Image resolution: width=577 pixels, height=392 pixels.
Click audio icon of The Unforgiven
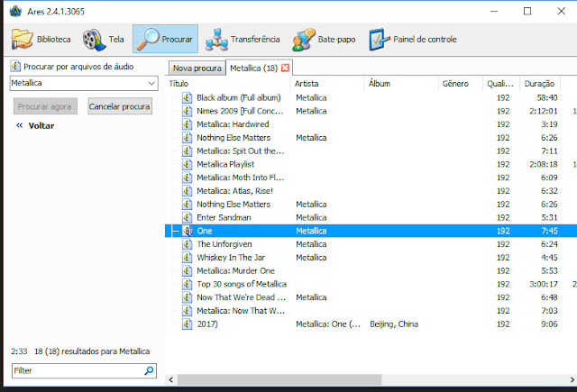coord(188,244)
